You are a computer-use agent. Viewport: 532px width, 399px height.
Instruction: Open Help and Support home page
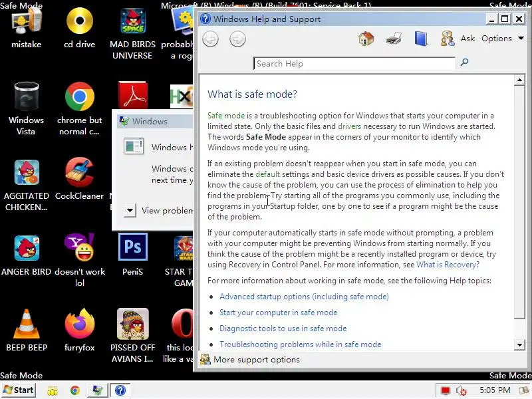[366, 39]
